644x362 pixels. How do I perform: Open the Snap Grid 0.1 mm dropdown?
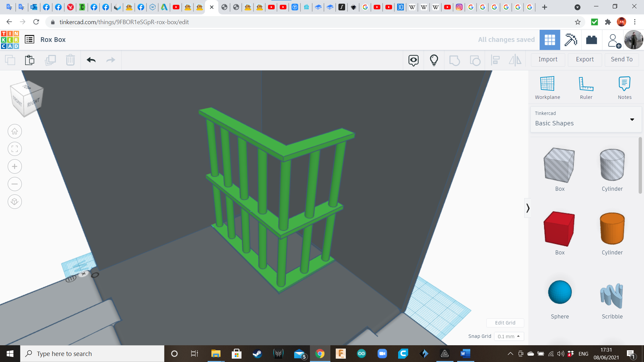click(509, 336)
